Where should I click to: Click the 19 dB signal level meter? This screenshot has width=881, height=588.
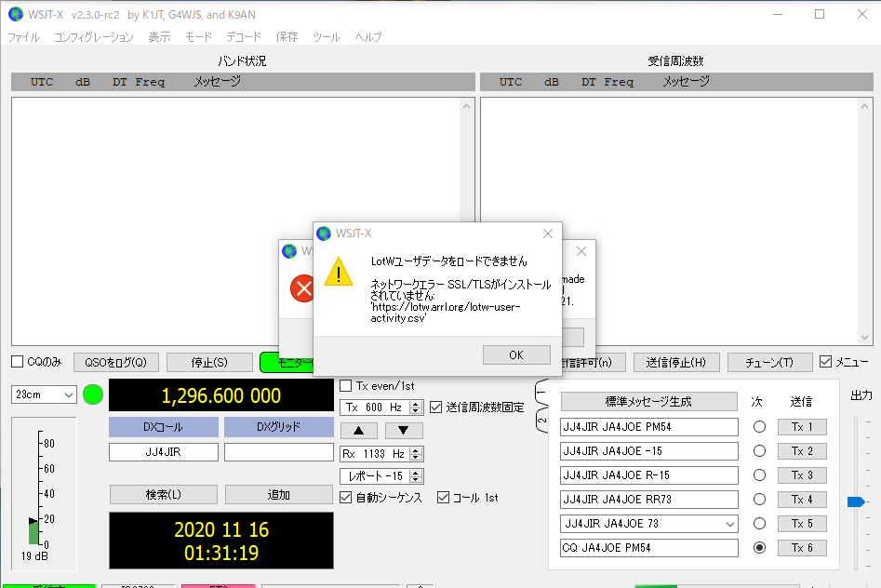point(44,493)
